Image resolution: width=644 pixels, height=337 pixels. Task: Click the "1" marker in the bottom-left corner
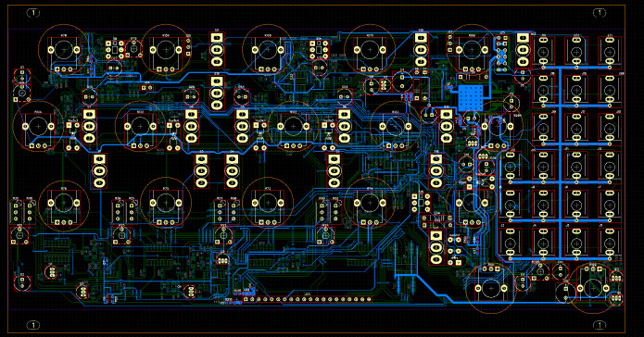coord(33,325)
